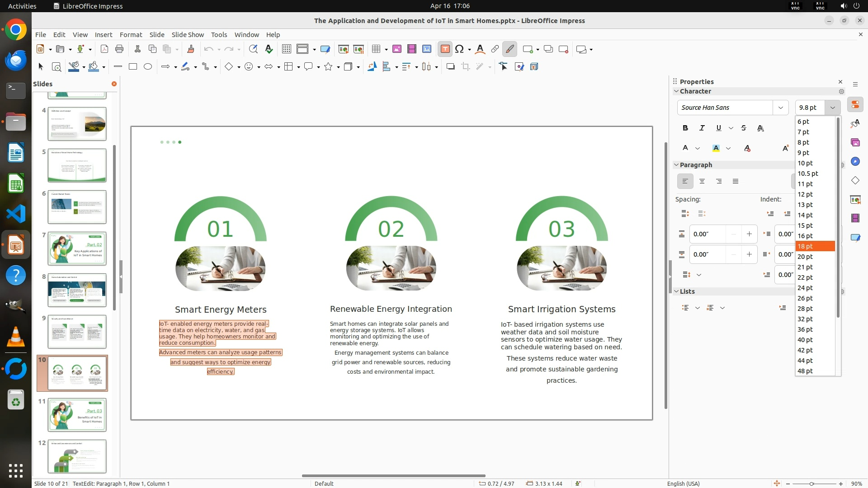Click the Toggle Shadow icon in the drawing toolbar
Viewport: 868px width, 488px height.
pos(450,67)
